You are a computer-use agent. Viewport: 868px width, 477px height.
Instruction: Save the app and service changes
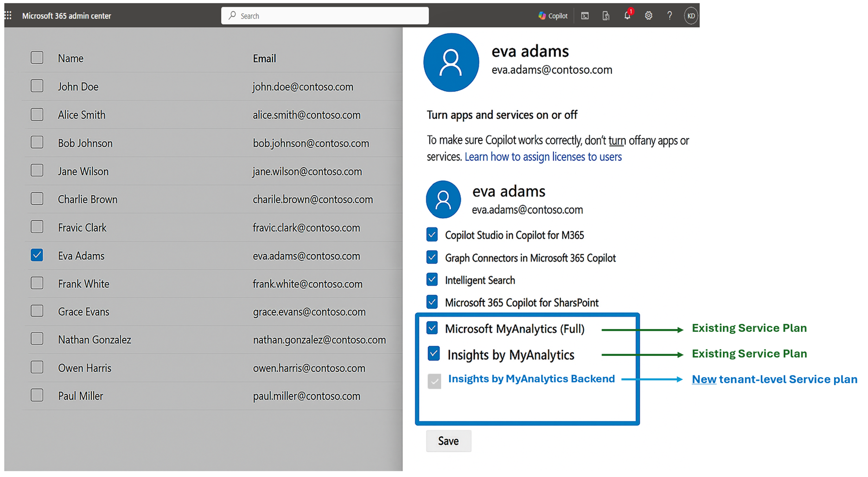[x=448, y=441]
